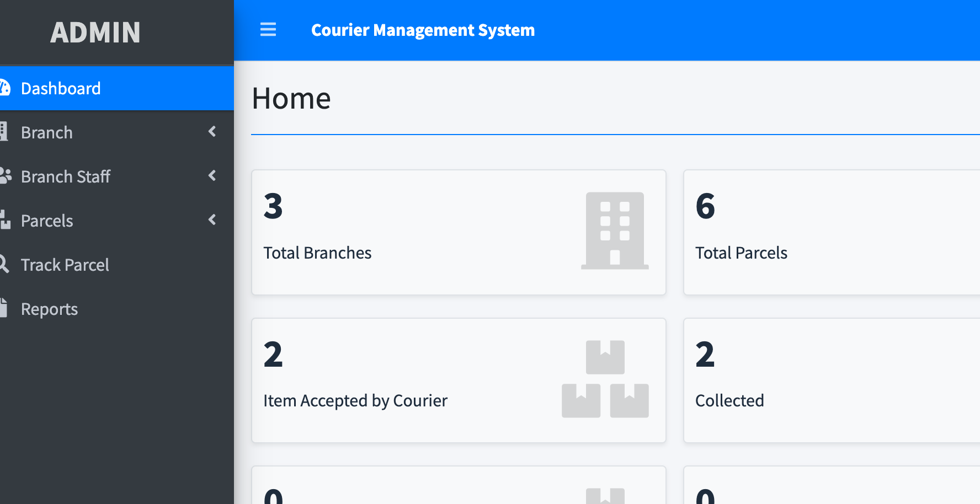The height and width of the screenshot is (504, 980).
Task: Open the Branch menu item
Action: 117,132
